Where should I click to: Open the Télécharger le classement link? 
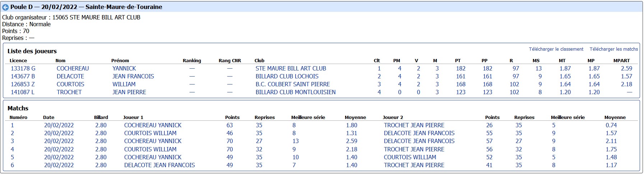(556, 49)
